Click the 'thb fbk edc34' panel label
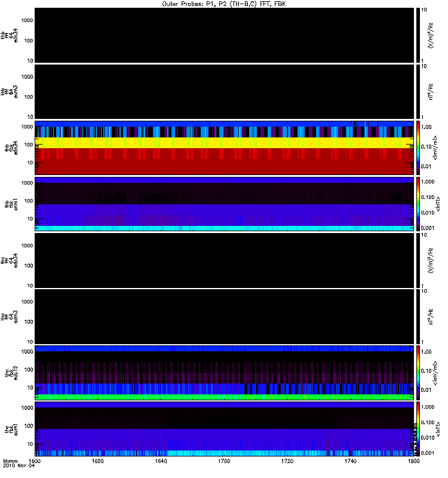The image size is (448, 478). pos(11,148)
